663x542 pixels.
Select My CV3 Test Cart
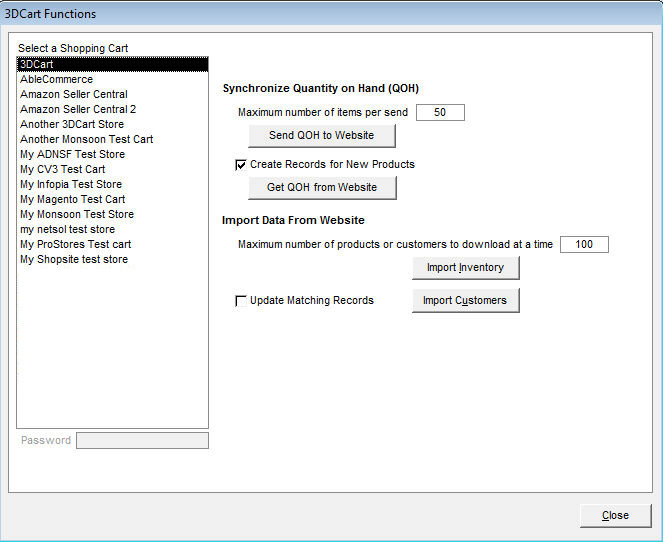[x=112, y=170]
